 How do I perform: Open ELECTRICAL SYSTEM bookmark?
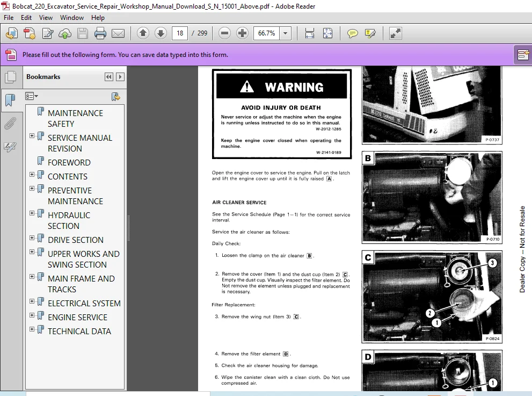84,304
